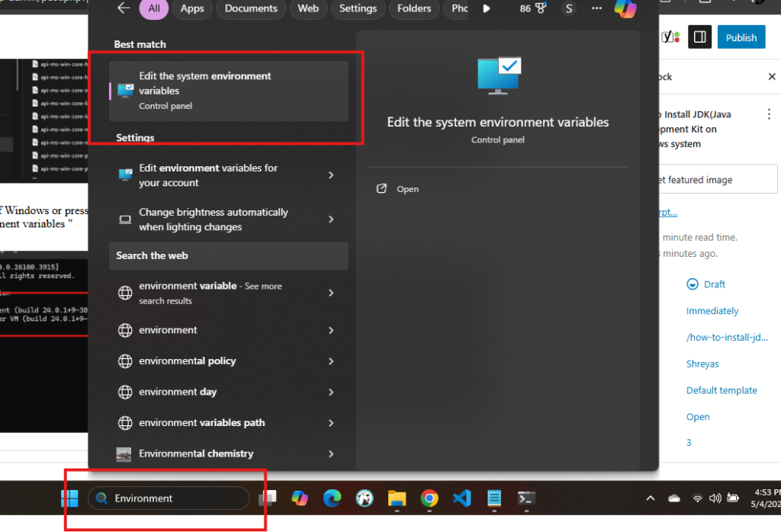Launch Google Chrome from the taskbar
The height and width of the screenshot is (532, 781).
429,498
